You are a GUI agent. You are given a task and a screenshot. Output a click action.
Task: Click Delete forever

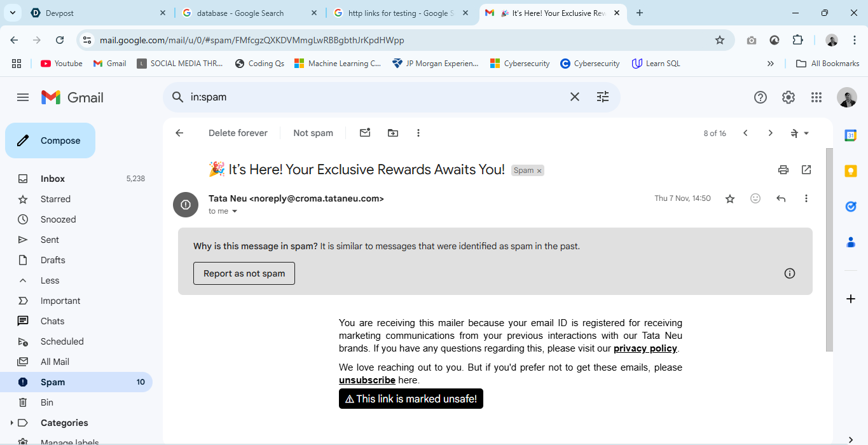238,133
